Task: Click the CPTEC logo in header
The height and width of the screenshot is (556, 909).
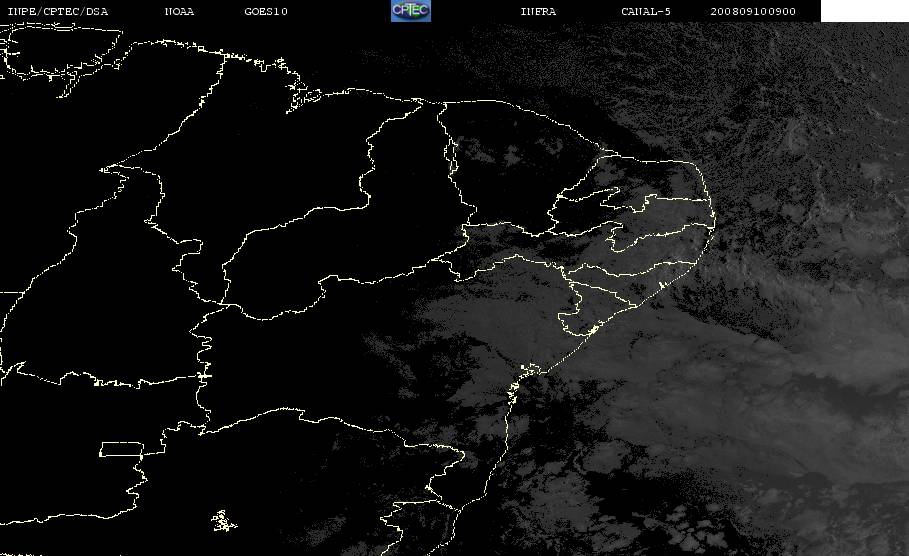Action: point(411,10)
